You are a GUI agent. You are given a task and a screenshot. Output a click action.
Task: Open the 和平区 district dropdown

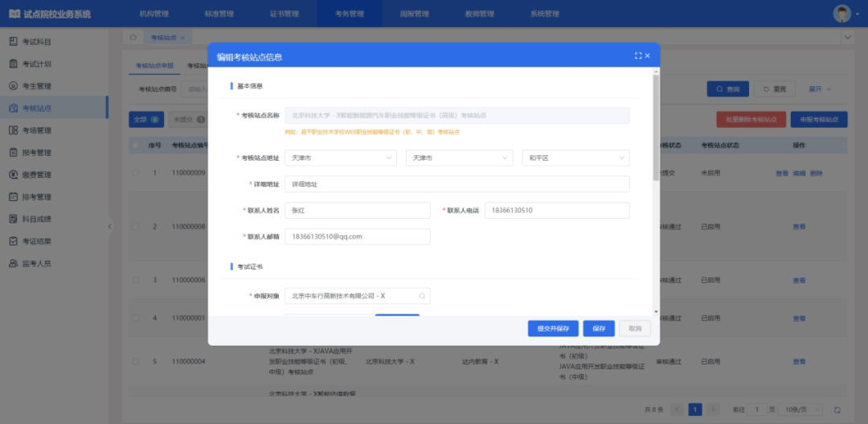[x=575, y=158]
